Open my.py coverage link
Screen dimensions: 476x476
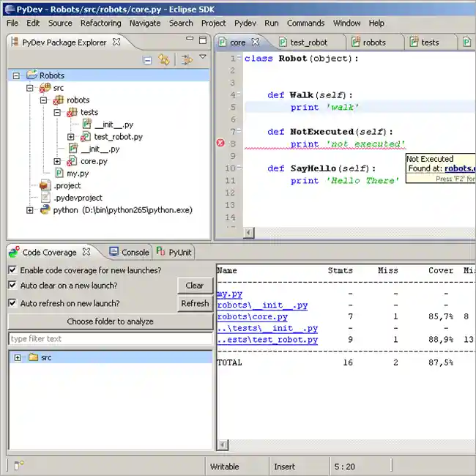click(229, 294)
